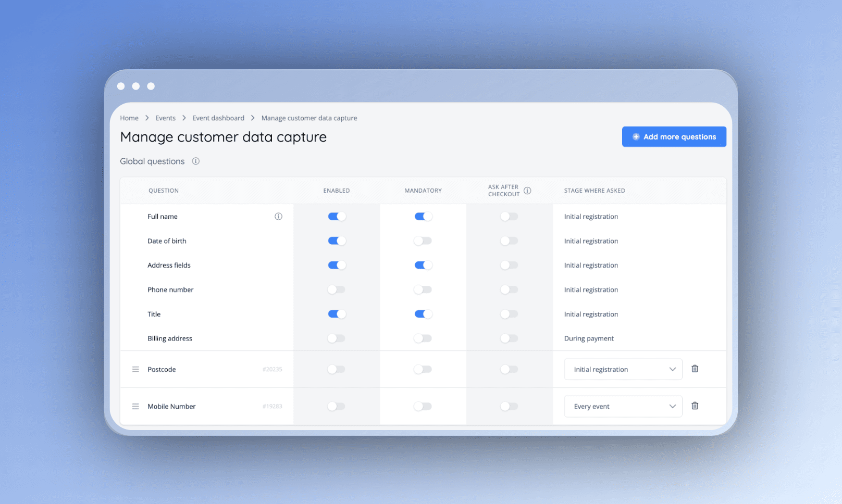
Task: Turn on Enabled toggle for Billing address
Action: pyautogui.click(x=337, y=338)
